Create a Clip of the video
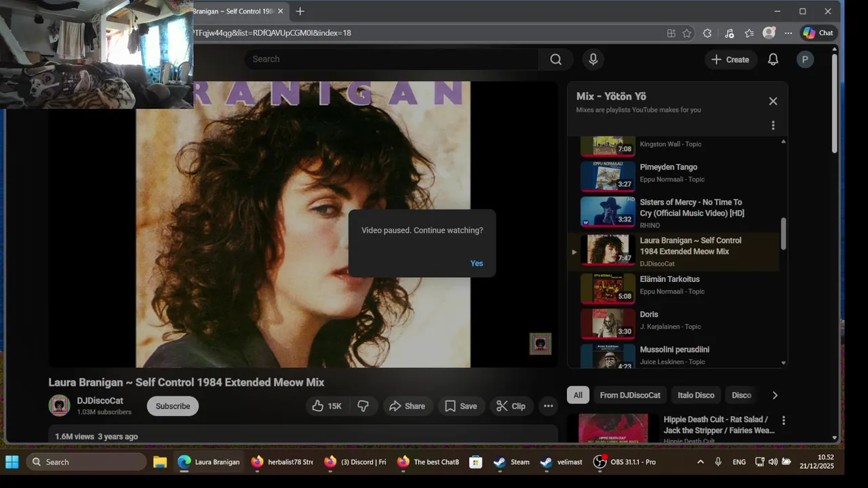 tap(511, 406)
